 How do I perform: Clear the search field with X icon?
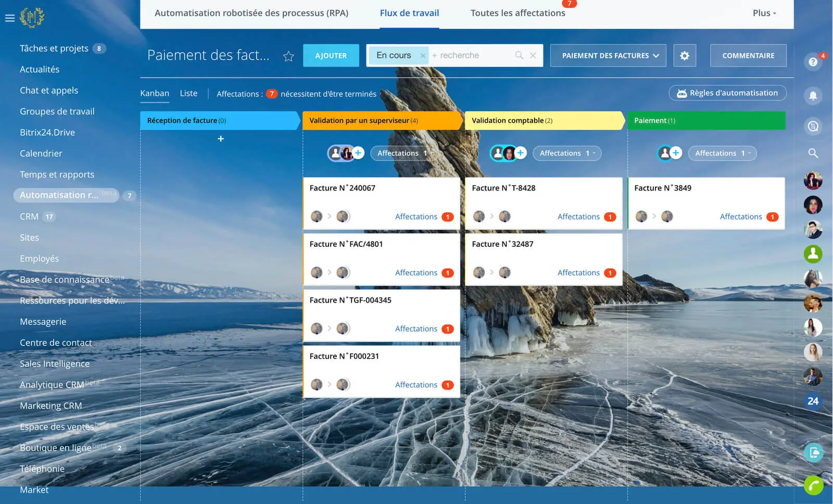[x=533, y=55]
